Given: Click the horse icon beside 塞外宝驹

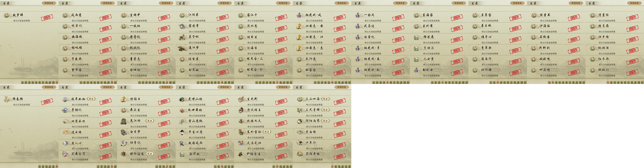Looking at the screenshot, I should [241, 132].
